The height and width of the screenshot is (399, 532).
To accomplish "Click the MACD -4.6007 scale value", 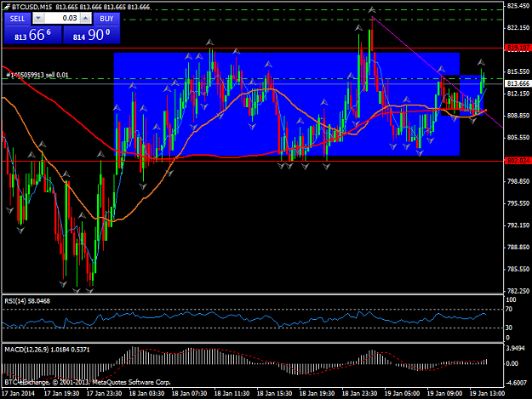I will [516, 383].
